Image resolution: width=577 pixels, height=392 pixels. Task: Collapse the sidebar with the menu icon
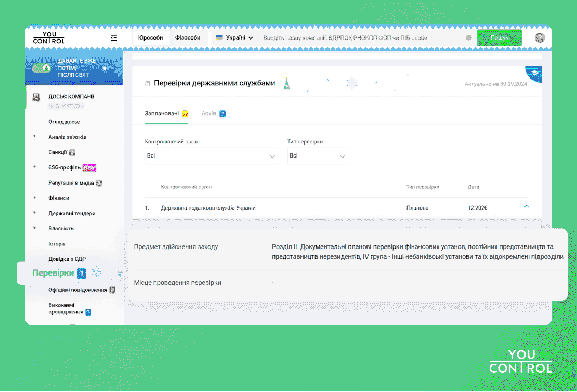point(114,38)
